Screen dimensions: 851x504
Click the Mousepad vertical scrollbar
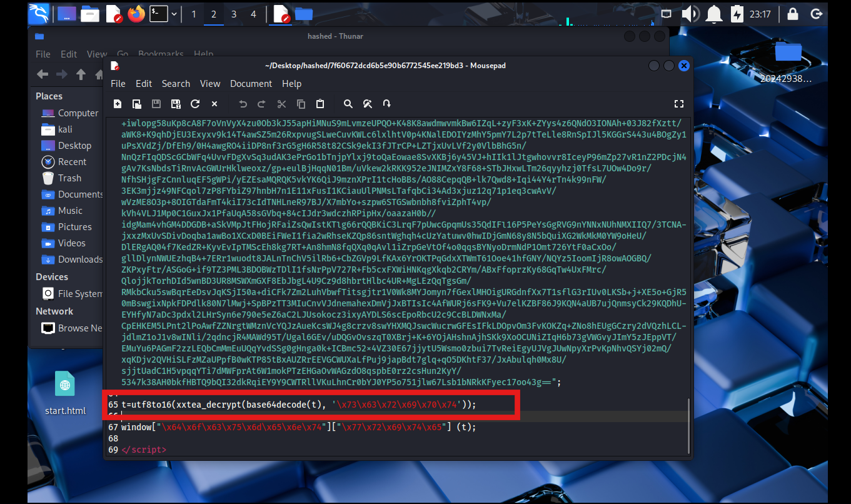688,425
